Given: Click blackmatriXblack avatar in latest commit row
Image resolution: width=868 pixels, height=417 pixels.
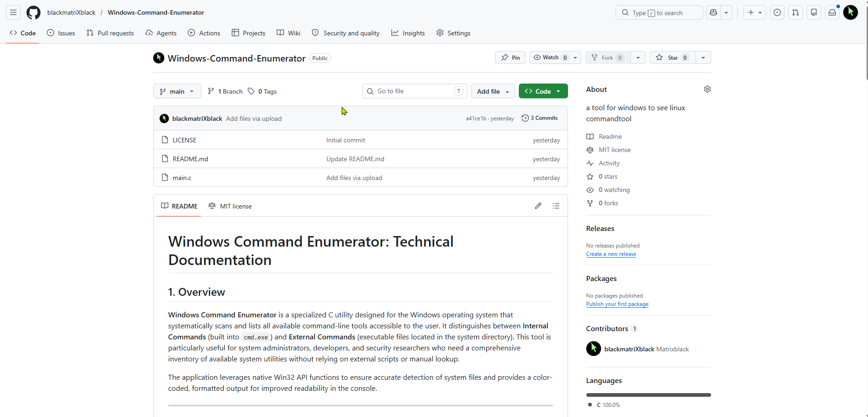Looking at the screenshot, I should [x=164, y=118].
